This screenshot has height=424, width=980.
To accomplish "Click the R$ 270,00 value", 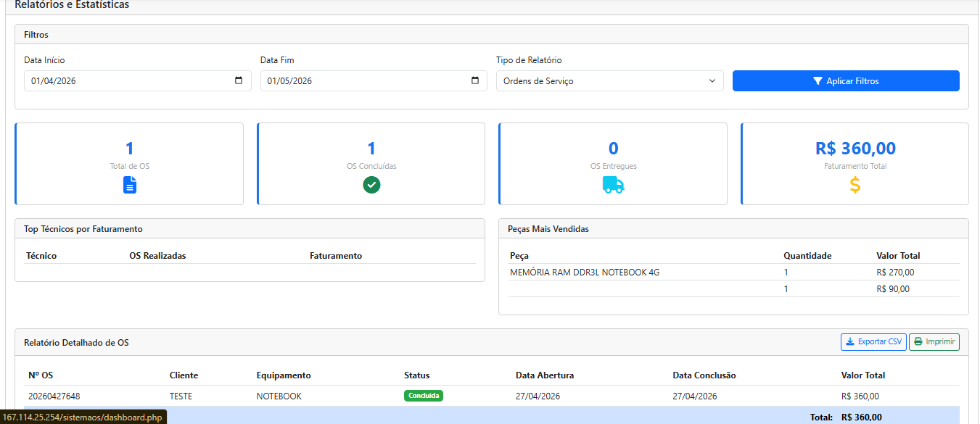I will click(895, 273).
